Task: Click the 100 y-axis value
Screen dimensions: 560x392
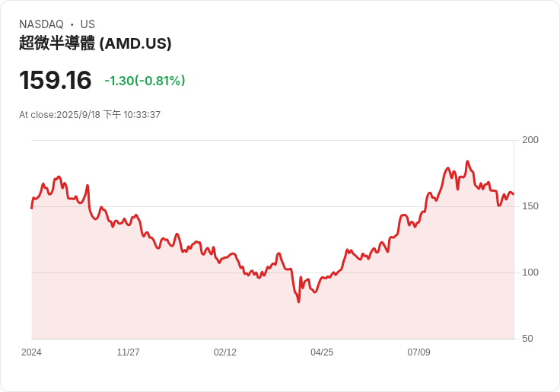Action: click(x=530, y=272)
